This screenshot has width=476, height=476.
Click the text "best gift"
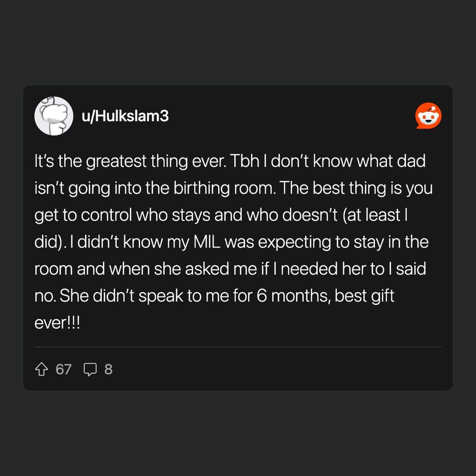(x=365, y=296)
